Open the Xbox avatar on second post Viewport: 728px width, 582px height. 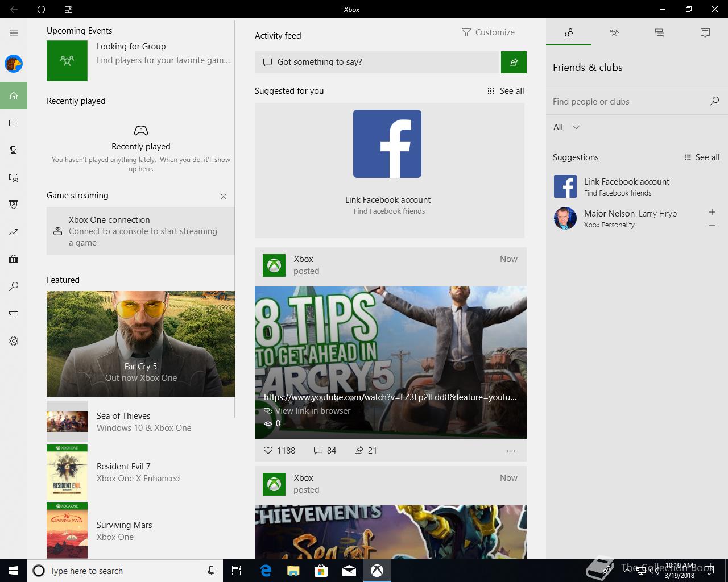click(x=274, y=484)
